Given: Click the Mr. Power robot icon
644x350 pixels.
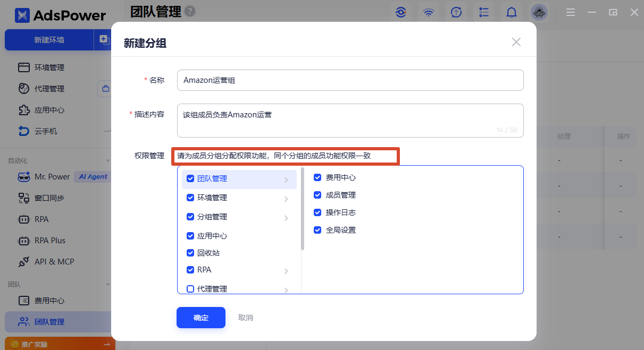Looking at the screenshot, I should point(24,177).
